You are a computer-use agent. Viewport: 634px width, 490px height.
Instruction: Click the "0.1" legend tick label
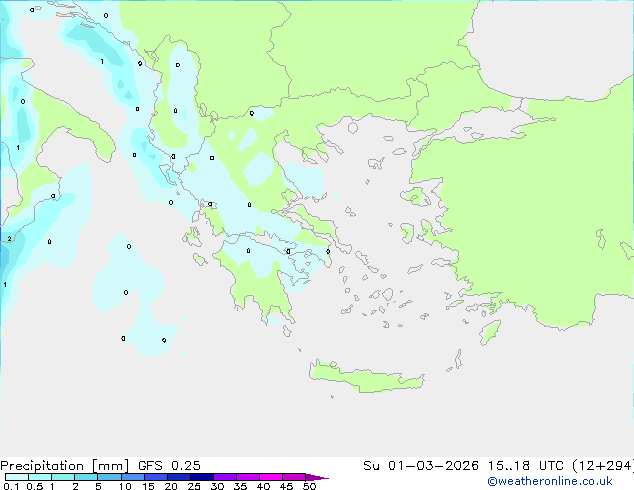click(11, 486)
